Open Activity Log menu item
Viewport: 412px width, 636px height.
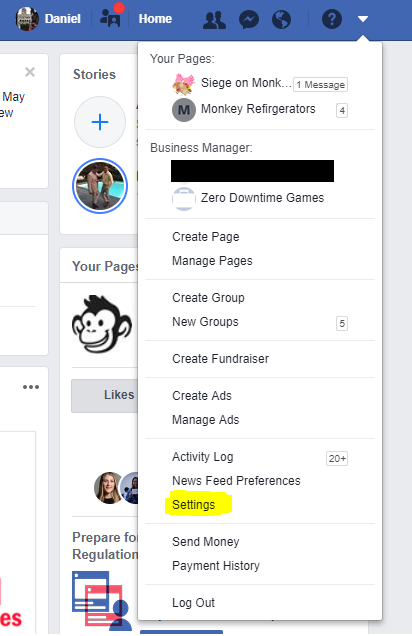(202, 457)
